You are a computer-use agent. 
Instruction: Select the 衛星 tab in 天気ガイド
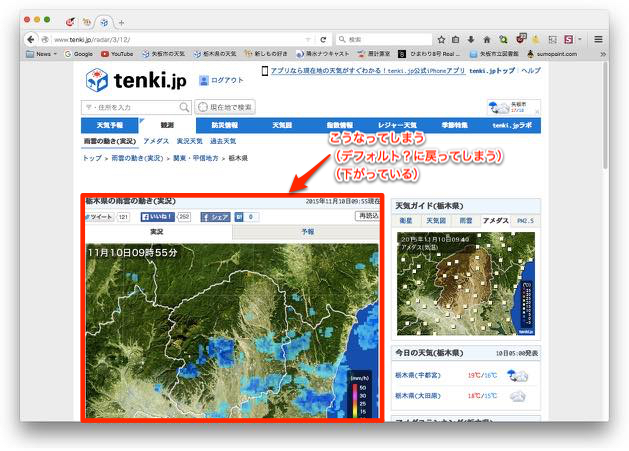click(407, 219)
